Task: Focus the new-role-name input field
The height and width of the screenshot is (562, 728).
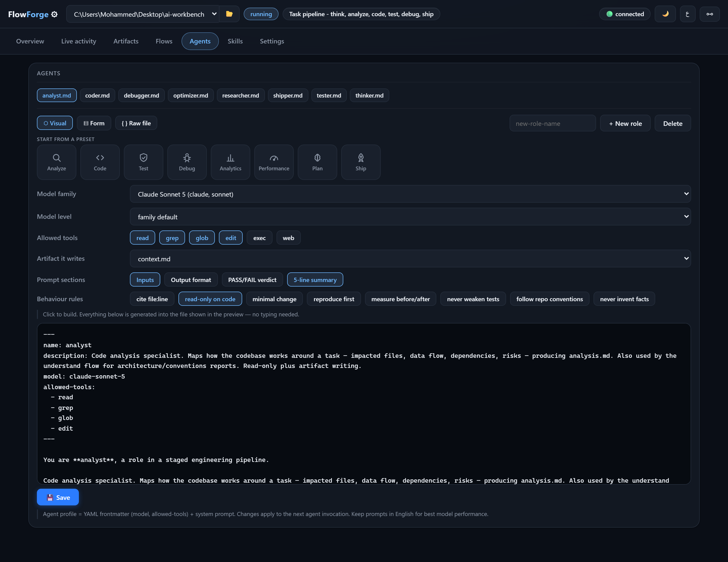Action: click(x=553, y=123)
